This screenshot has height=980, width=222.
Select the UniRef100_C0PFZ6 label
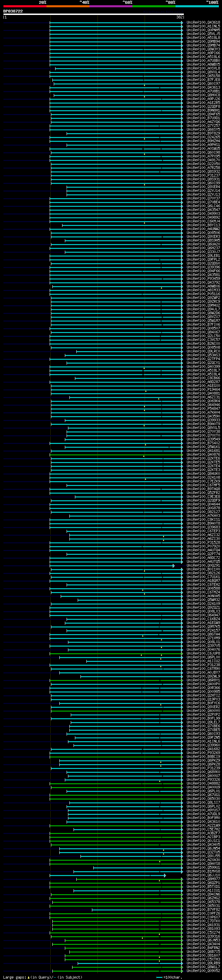tap(203, 913)
